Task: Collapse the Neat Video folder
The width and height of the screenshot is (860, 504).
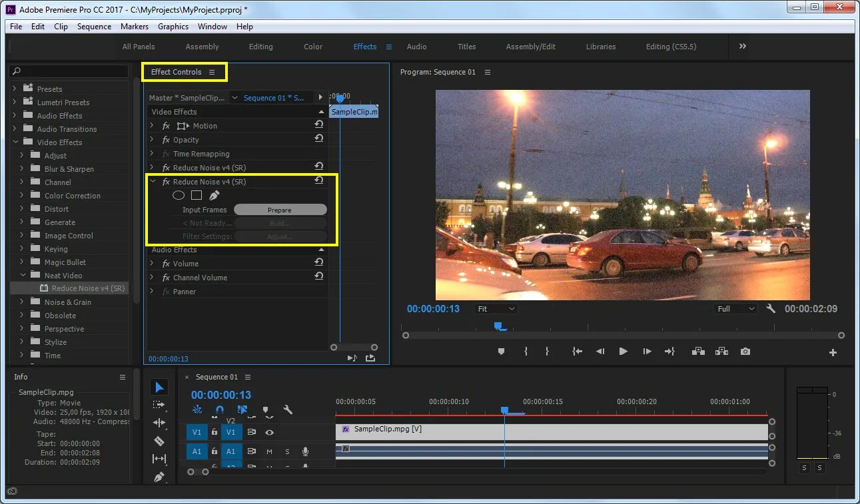Action: tap(22, 275)
